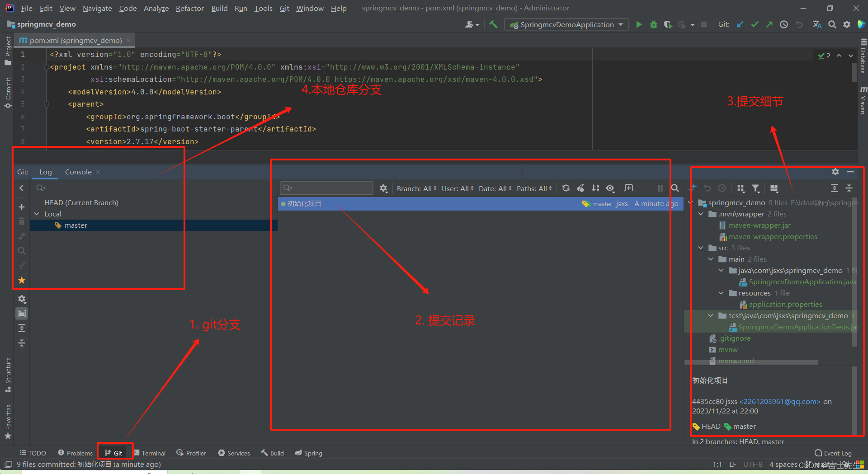This screenshot has height=474, width=868.
Task: Collapse the .mvn\wrapper folder node
Action: pos(701,214)
